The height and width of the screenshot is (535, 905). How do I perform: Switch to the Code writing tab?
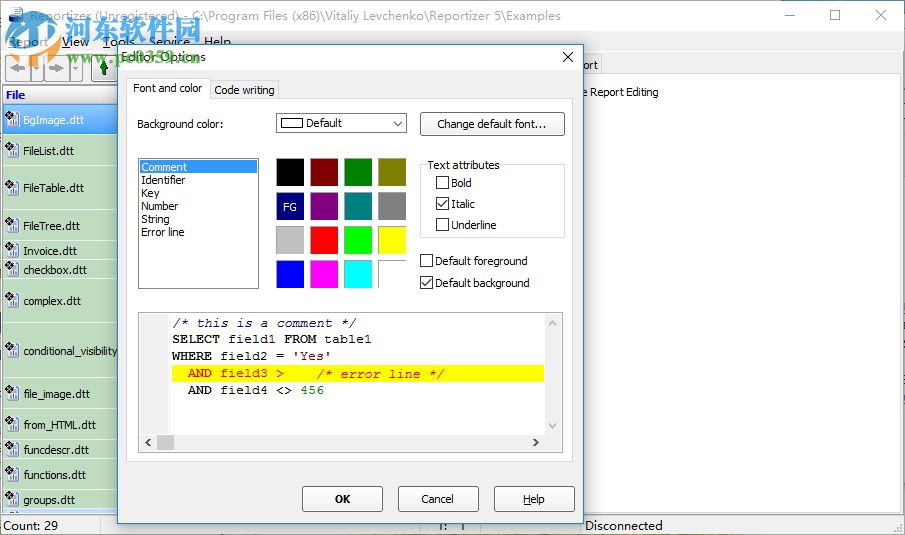pyautogui.click(x=244, y=90)
